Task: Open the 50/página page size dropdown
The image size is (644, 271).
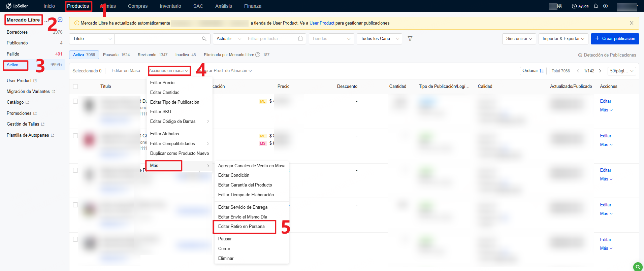Action: pos(622,71)
